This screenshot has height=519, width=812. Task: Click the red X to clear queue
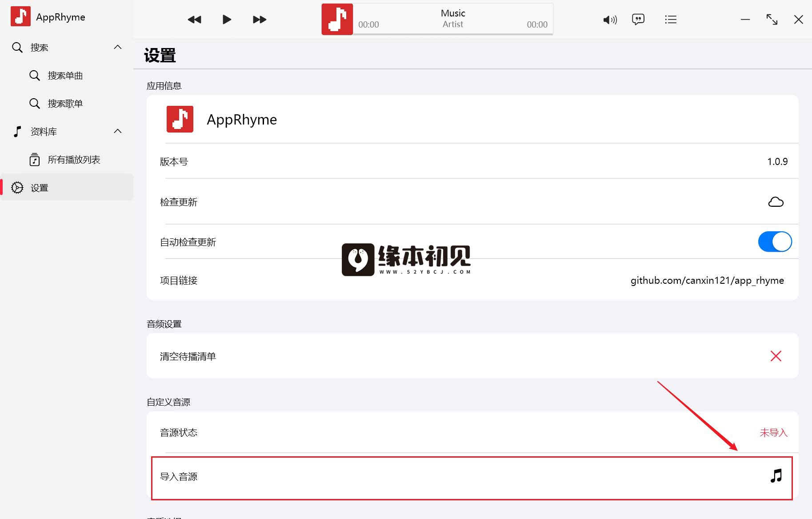click(776, 356)
